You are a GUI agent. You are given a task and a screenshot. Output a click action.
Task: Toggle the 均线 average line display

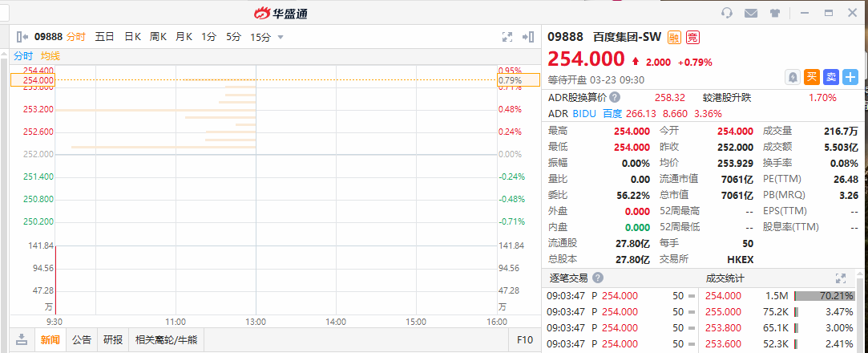point(50,56)
